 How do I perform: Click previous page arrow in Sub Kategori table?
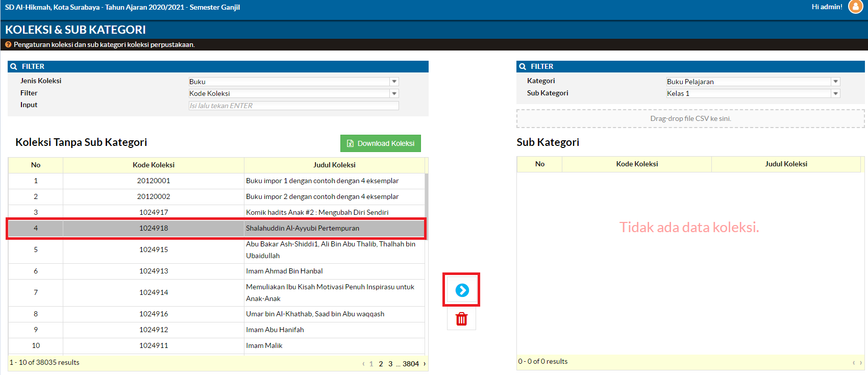[854, 363]
